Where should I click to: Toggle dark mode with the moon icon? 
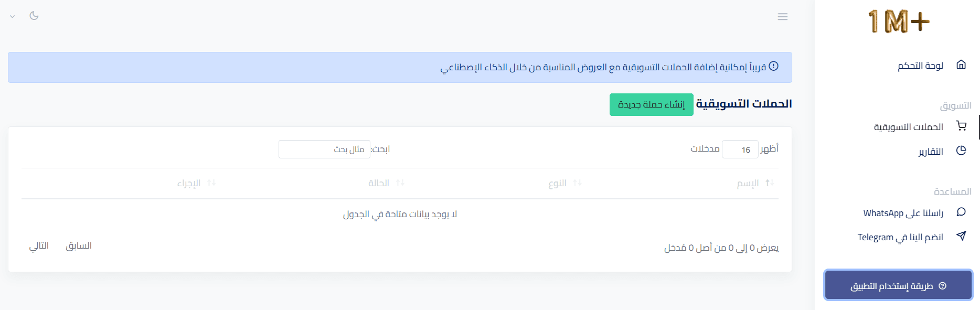(x=34, y=16)
